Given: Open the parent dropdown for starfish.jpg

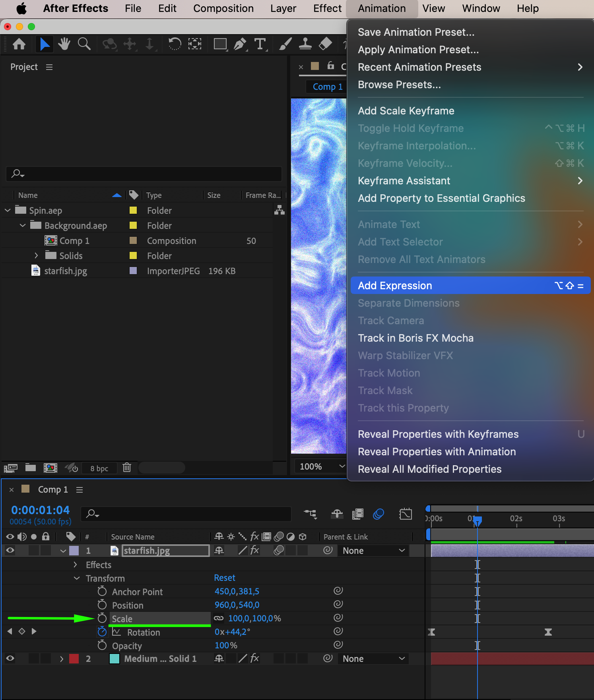Looking at the screenshot, I should point(373,551).
